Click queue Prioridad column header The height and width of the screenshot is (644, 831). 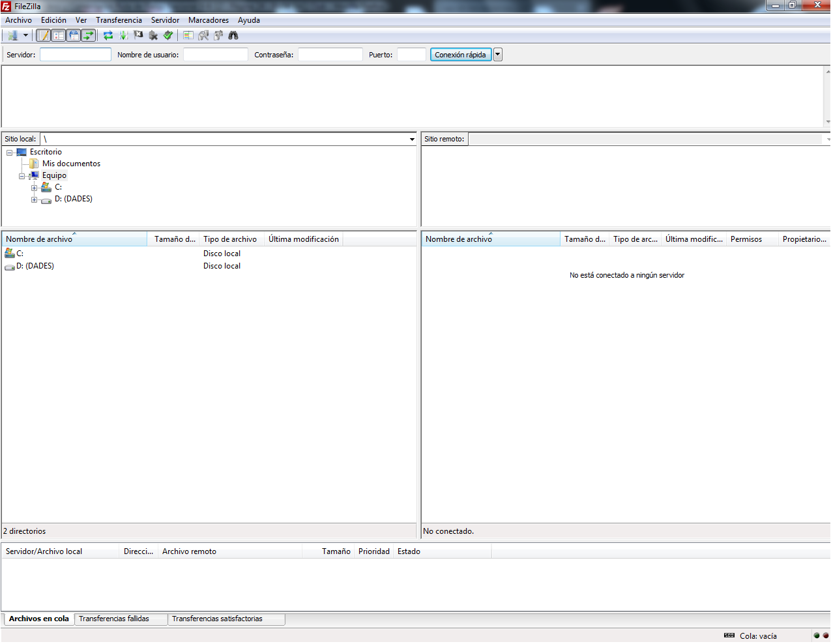click(x=374, y=551)
